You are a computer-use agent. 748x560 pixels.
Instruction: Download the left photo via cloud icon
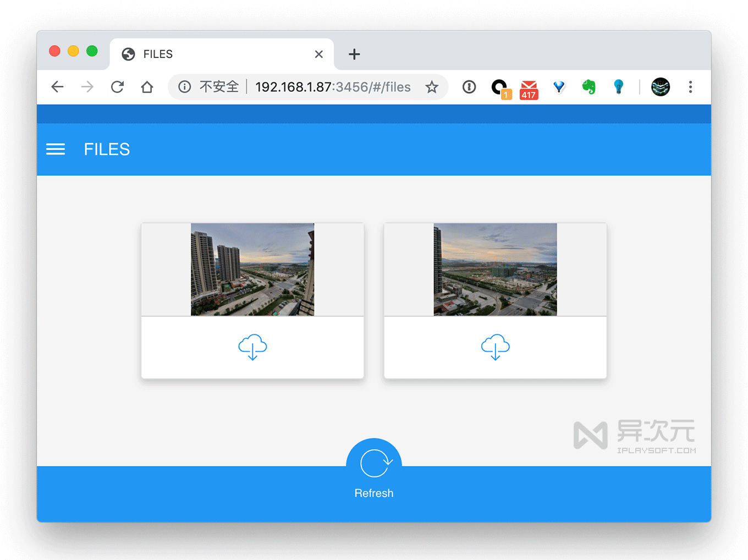[252, 347]
